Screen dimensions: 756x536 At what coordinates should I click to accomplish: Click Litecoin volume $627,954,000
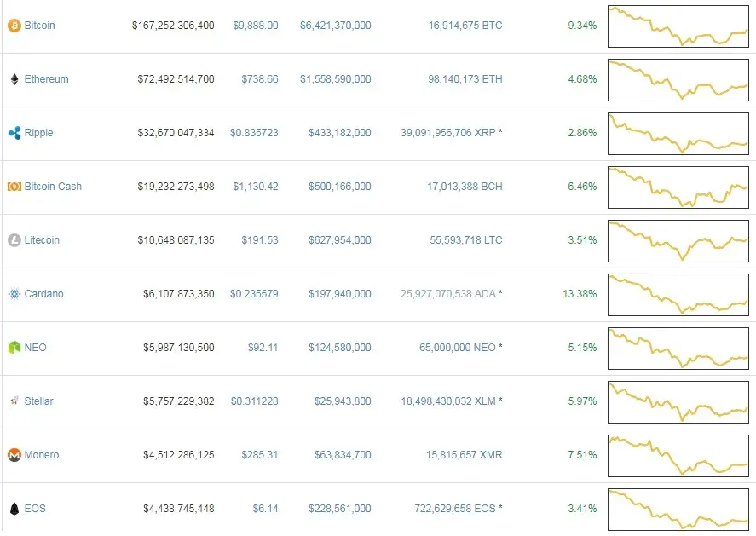point(340,240)
